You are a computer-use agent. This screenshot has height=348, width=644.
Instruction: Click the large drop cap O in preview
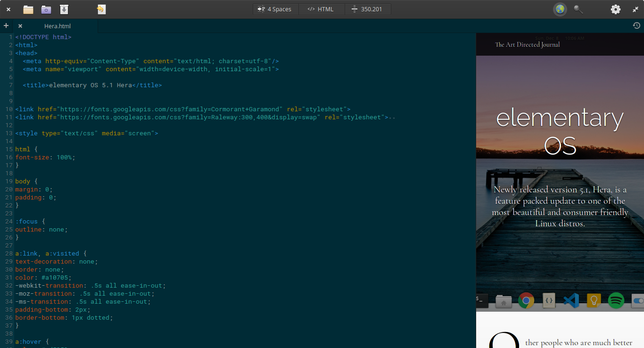pos(504,340)
